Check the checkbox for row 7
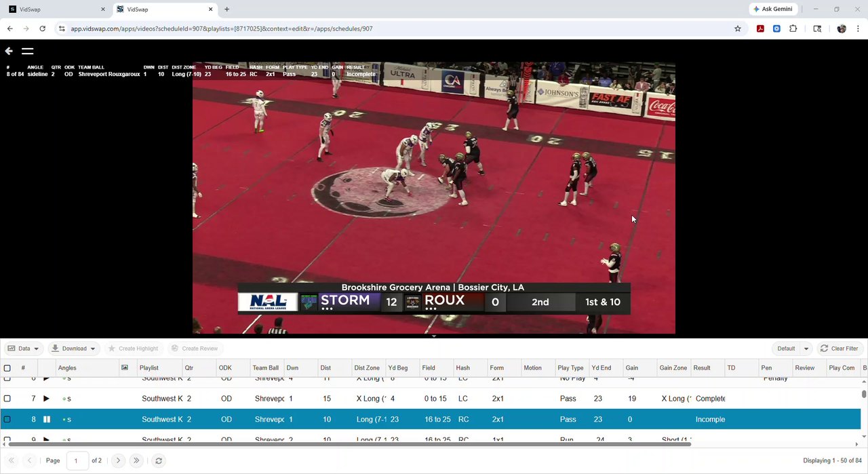This screenshot has width=868, height=474. 7,399
